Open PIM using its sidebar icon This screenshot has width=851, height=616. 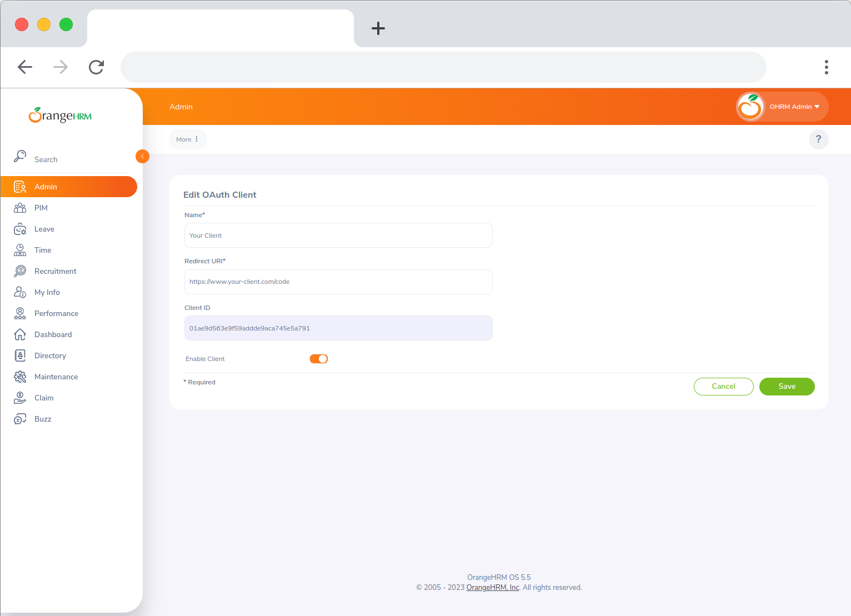click(x=20, y=207)
